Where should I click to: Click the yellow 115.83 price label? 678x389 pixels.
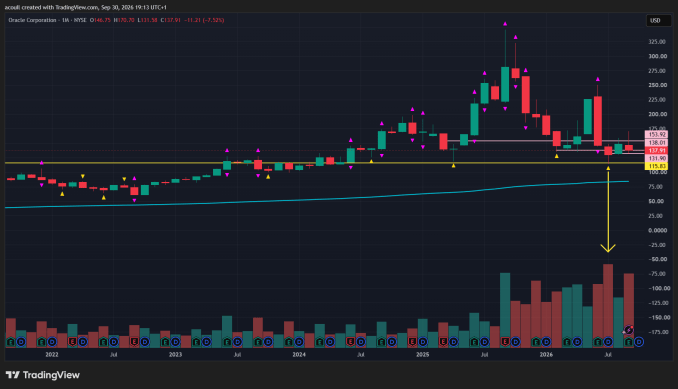click(x=656, y=166)
